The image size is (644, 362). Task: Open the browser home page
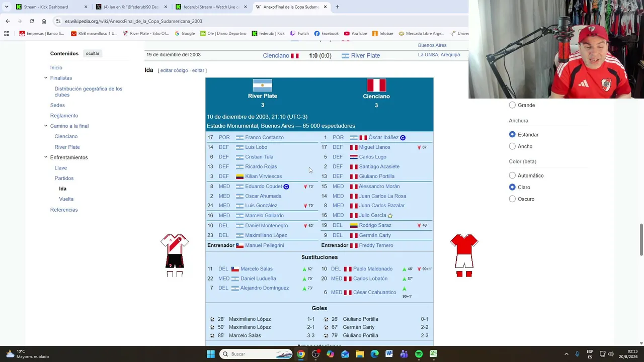tap(44, 21)
